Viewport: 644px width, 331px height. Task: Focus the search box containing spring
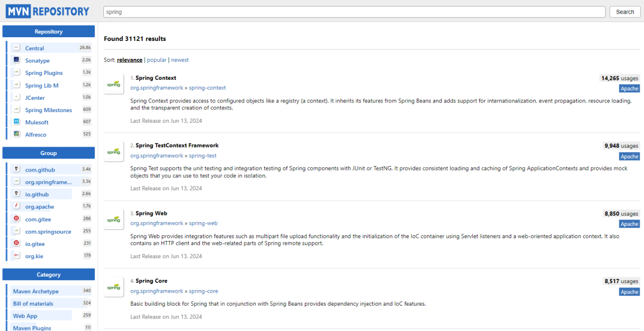354,12
